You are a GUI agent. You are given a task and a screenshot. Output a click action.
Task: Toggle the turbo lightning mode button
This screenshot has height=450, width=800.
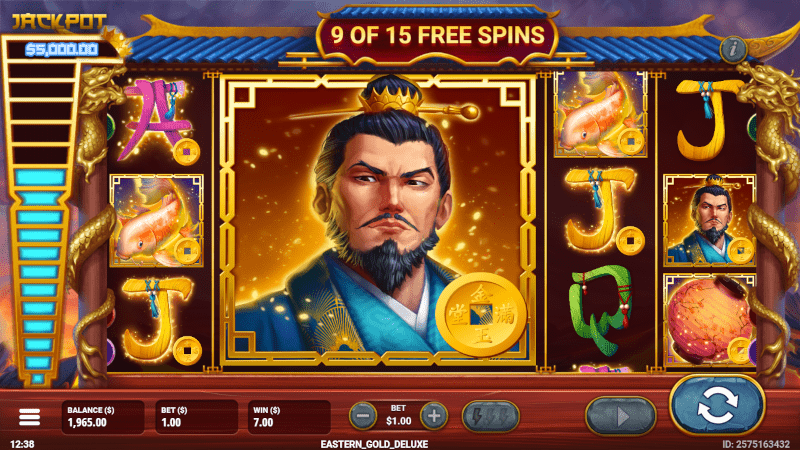(490, 416)
